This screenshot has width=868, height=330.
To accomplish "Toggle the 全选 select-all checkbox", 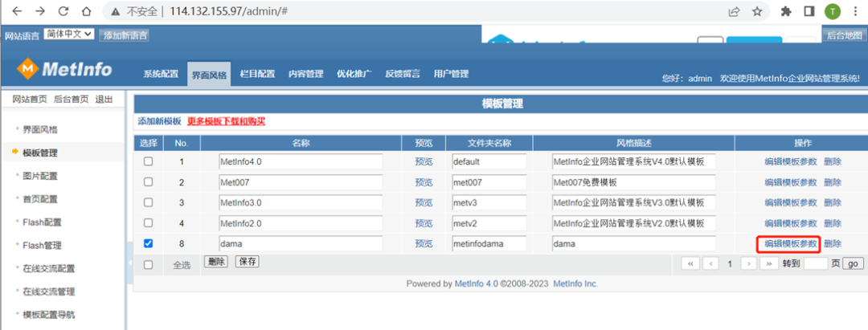I will 149,265.
